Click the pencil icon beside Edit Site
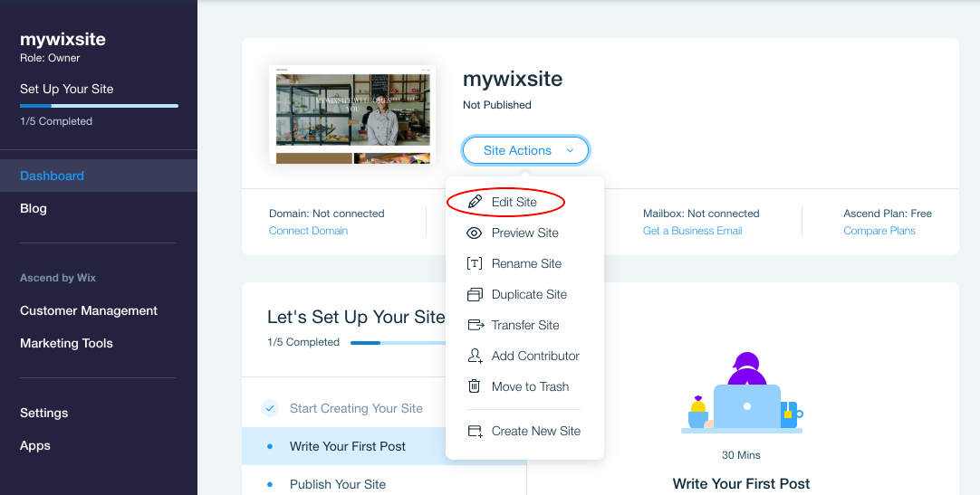The width and height of the screenshot is (980, 495). (x=475, y=202)
